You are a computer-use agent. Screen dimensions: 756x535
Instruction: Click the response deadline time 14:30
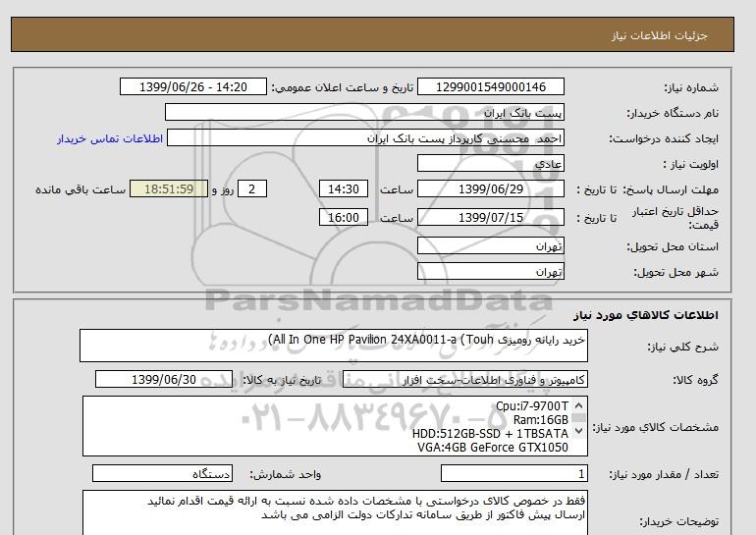(344, 188)
